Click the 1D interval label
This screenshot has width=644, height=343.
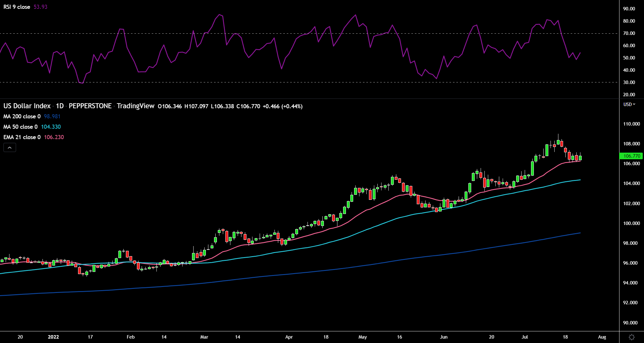60,106
